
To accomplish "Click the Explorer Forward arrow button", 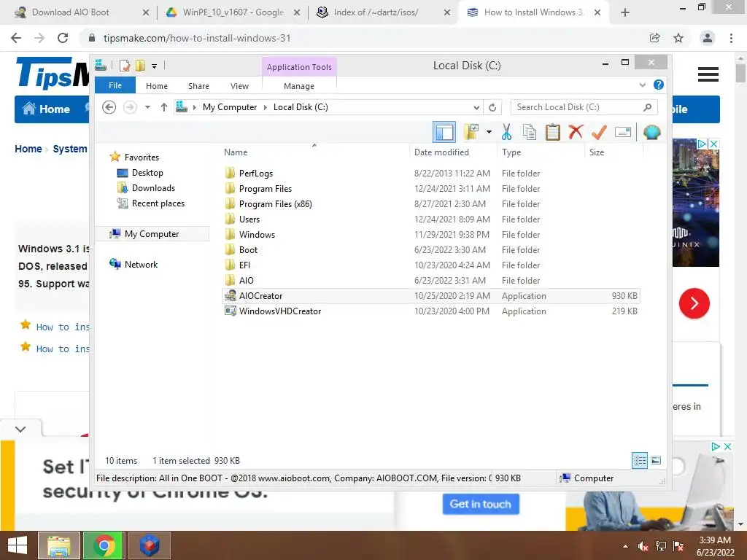I will 130,107.
